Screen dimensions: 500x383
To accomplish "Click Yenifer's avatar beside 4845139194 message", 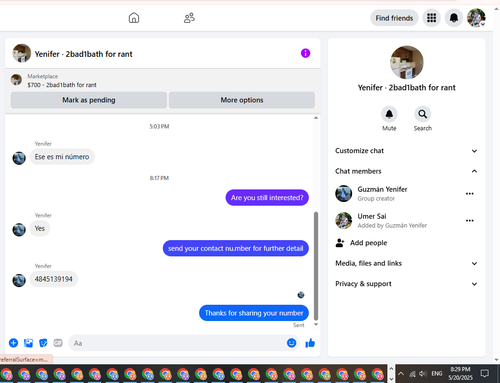I will click(19, 280).
